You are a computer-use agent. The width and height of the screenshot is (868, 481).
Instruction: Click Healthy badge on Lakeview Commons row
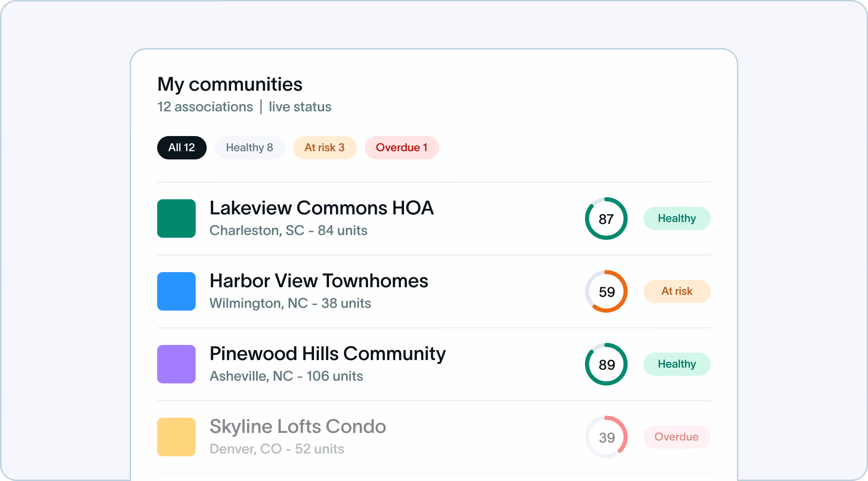point(676,219)
